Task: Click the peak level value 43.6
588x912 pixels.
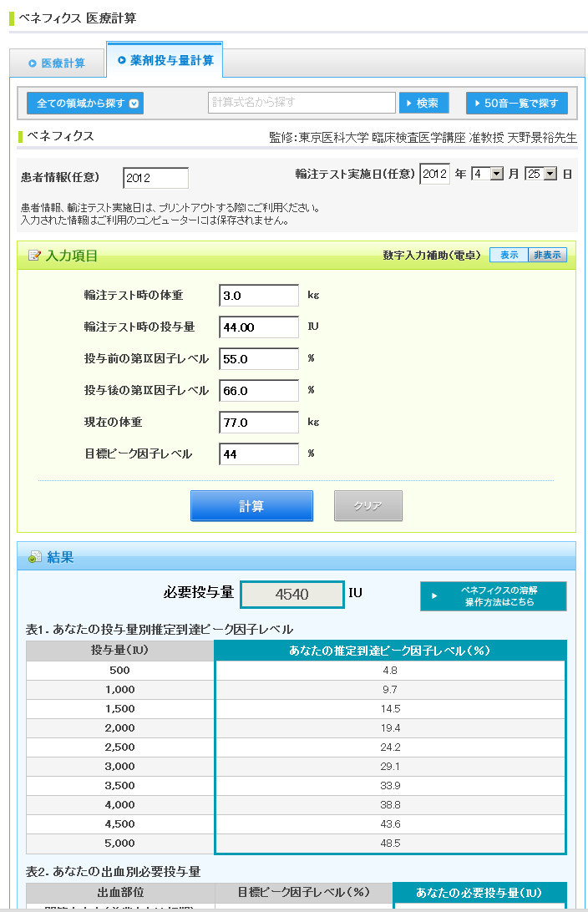Action: coord(390,823)
